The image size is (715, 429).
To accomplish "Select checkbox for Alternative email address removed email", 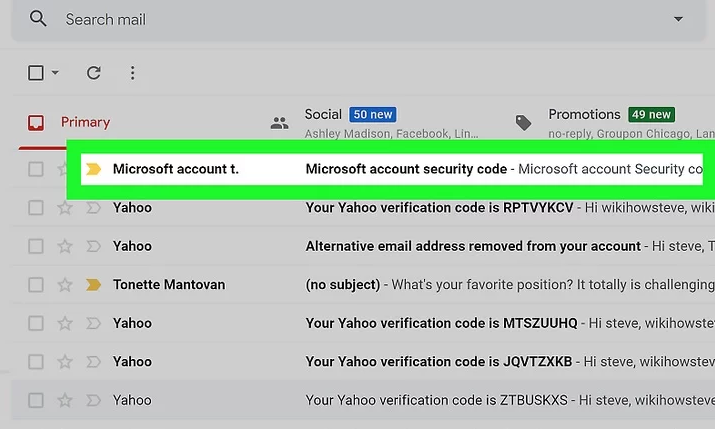I will 36,246.
